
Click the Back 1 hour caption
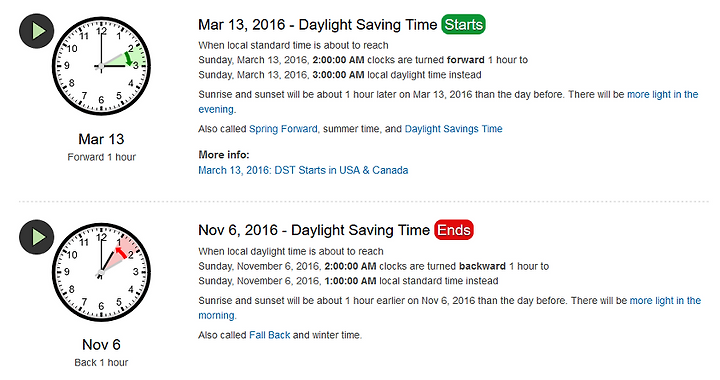click(101, 363)
